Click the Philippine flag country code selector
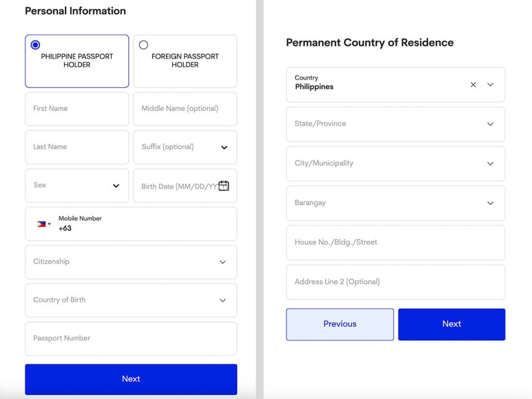Image resolution: width=532 pixels, height=399 pixels. point(43,224)
